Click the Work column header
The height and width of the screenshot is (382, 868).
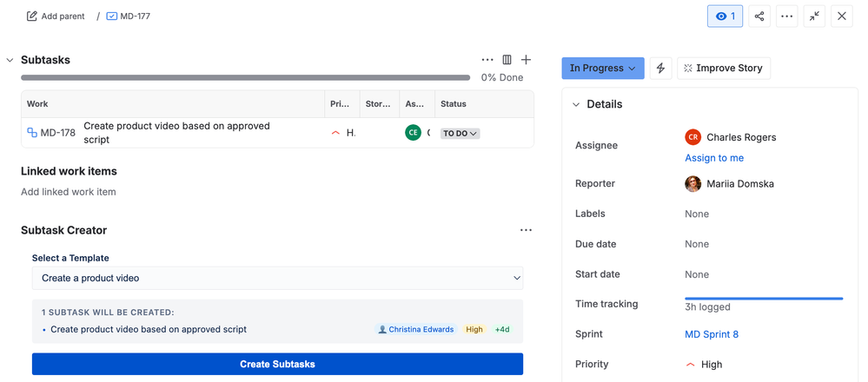point(173,104)
